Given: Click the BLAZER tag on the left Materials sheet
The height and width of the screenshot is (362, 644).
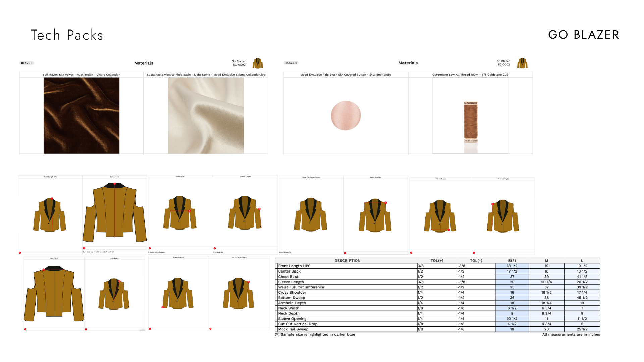Looking at the screenshot, I should coord(27,63).
